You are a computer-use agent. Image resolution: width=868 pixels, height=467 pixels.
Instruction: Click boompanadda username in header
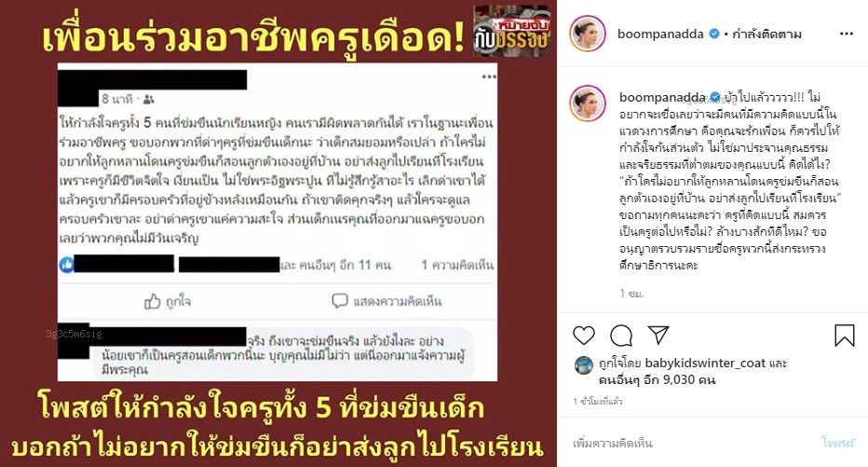click(x=660, y=34)
